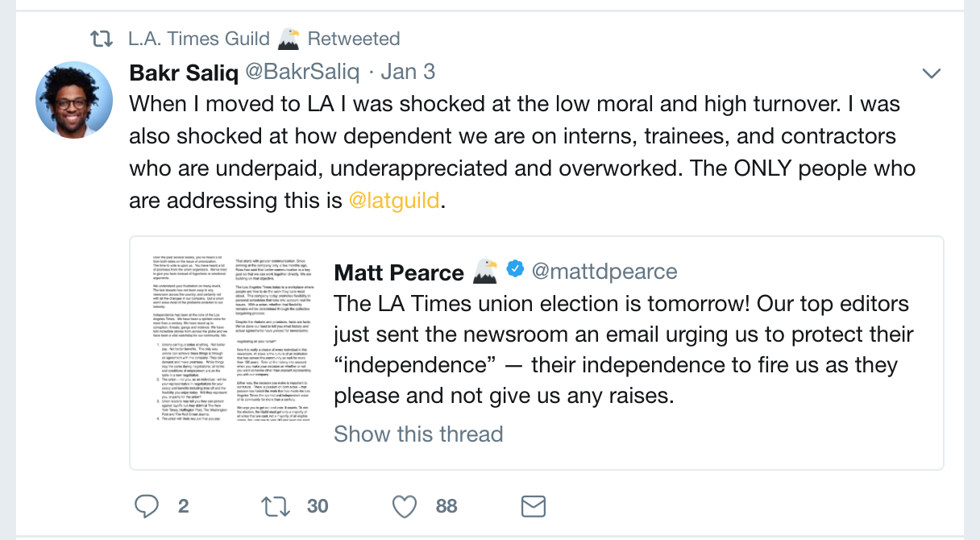Click the Matt Pearce name in quoted tweet
Image resolution: width=980 pixels, height=540 pixels.
398,272
